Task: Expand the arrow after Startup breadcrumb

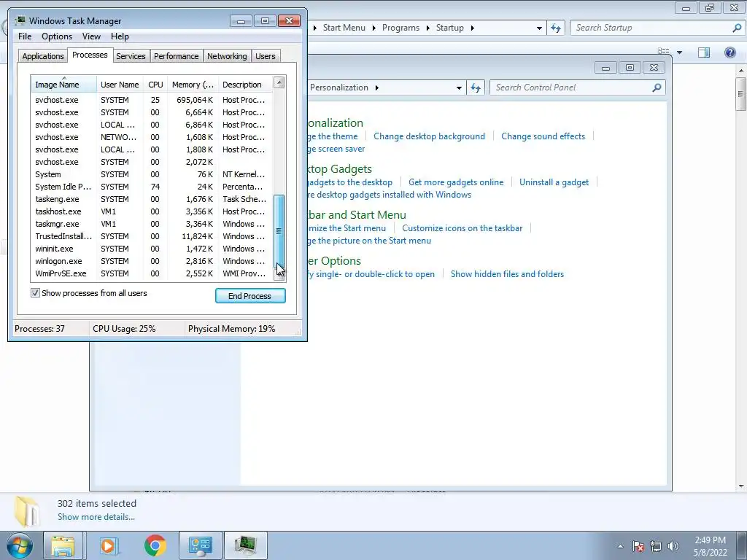Action: [472, 28]
